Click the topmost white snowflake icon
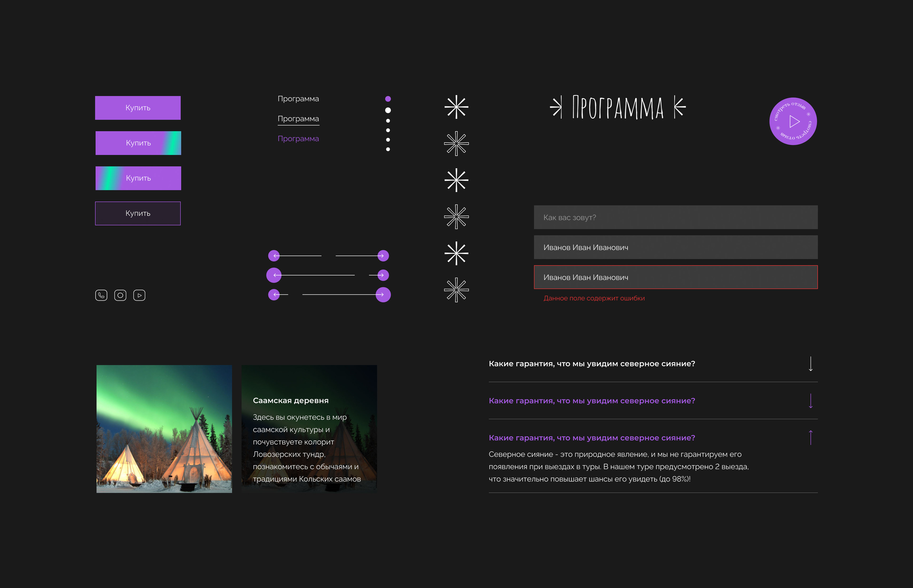 456,107
